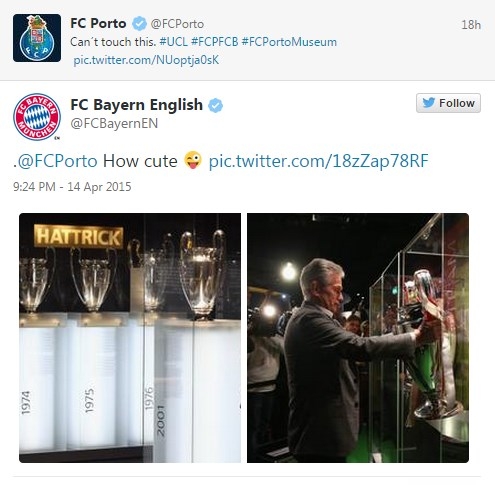495x485 pixels.
Task: Open pic.twitter.com/18zZap78RF link
Action: pos(318,161)
